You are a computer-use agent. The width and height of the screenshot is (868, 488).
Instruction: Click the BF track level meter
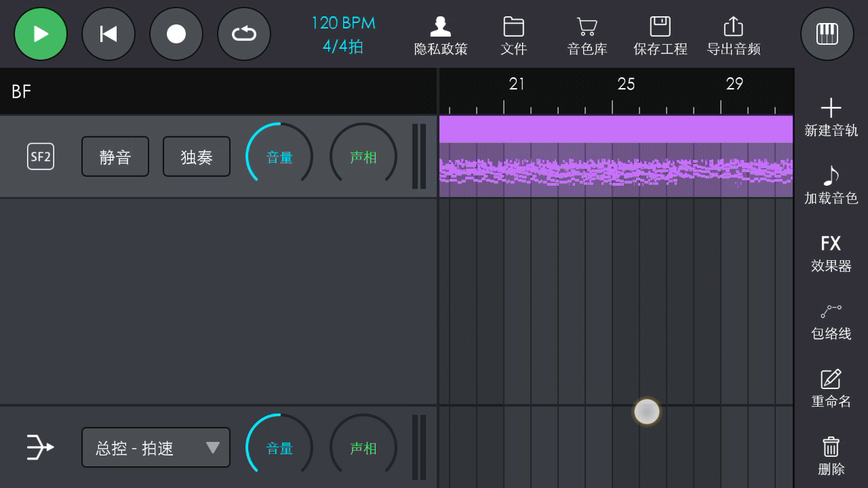[419, 156]
